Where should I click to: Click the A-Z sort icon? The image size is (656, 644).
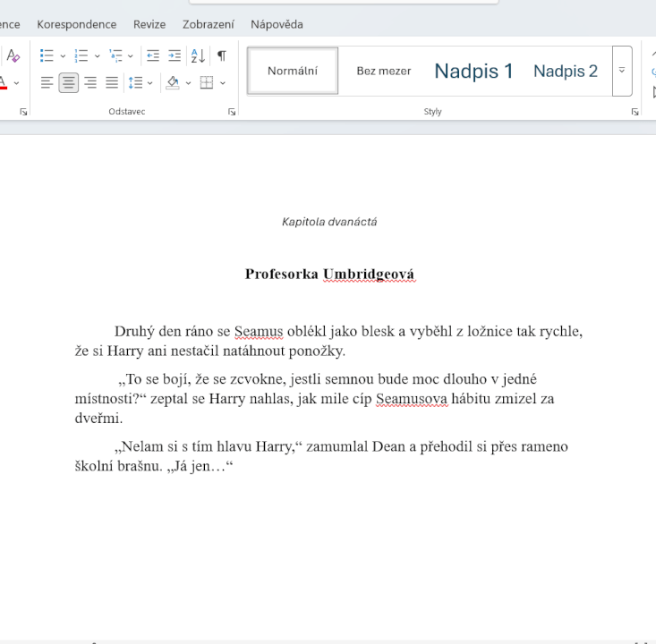coord(198,55)
